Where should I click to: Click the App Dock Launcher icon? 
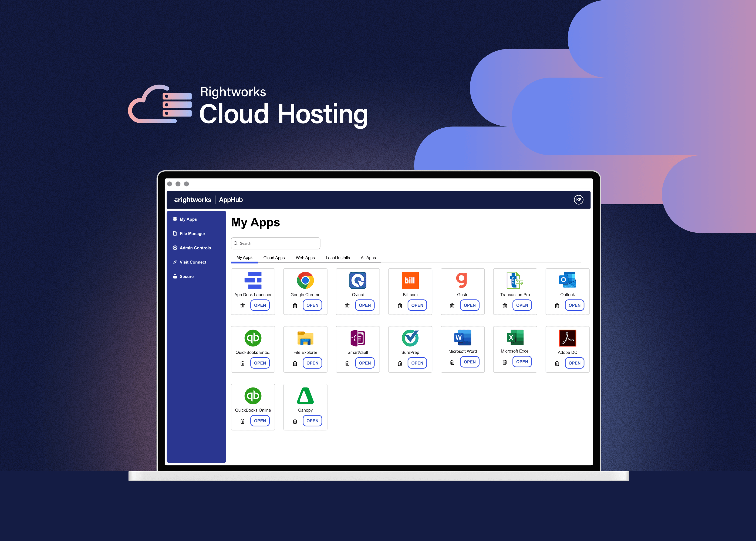(253, 280)
